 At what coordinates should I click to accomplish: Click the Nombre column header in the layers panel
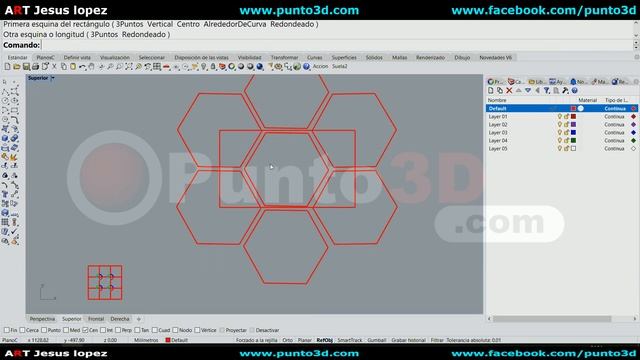(497, 100)
